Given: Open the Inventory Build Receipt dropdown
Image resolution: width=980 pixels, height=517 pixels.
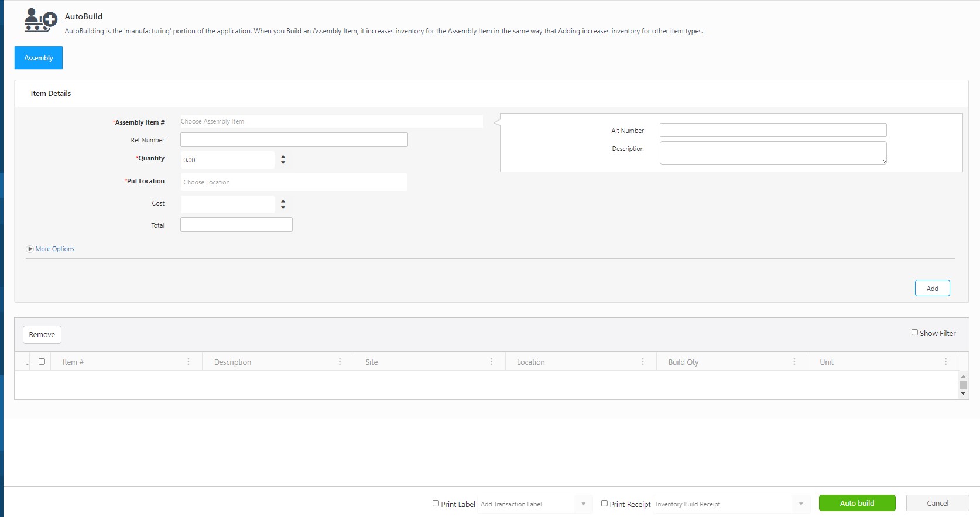Looking at the screenshot, I should coord(801,504).
